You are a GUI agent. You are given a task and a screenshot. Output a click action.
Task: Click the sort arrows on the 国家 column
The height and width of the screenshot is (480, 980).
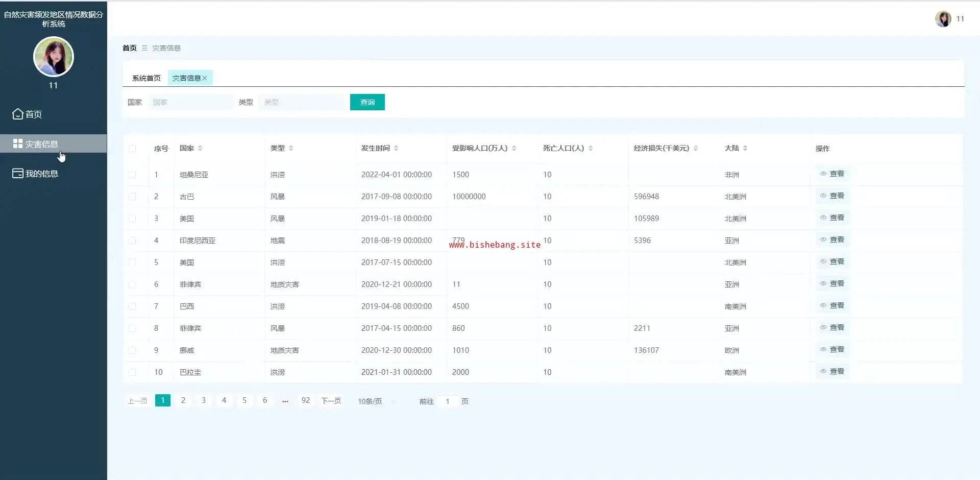[200, 148]
